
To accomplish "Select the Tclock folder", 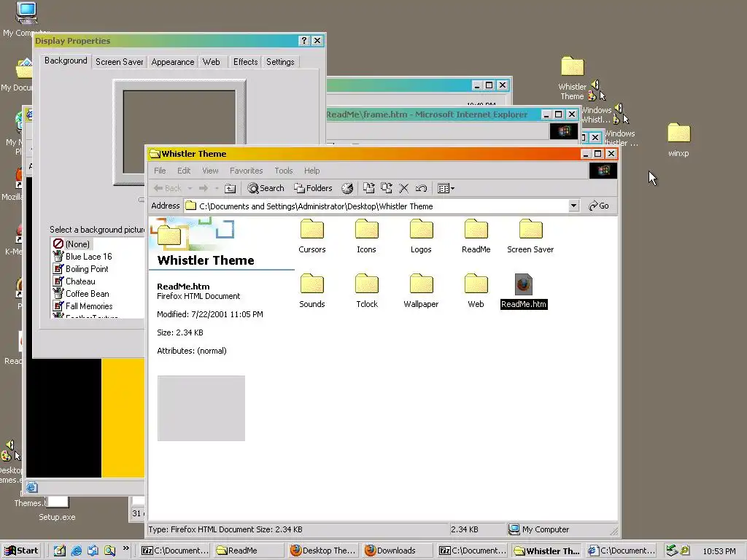I will pos(367,291).
